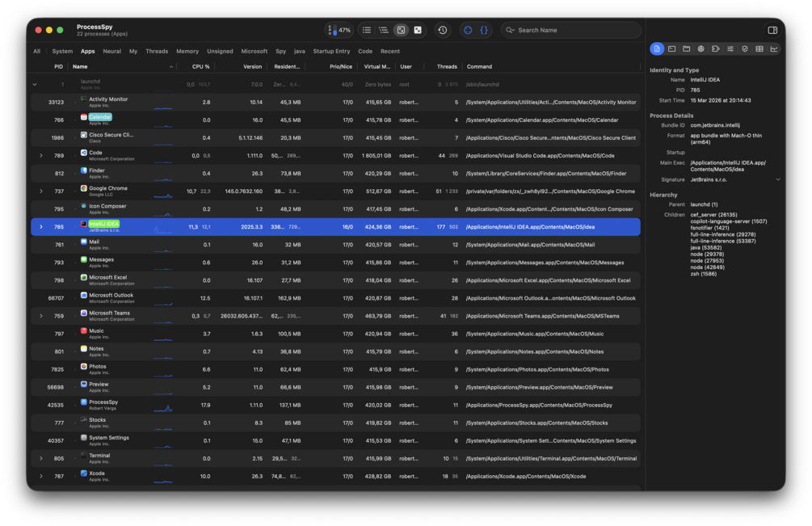The height and width of the screenshot is (526, 812).
Task: Select the All filter tab
Action: (37, 51)
